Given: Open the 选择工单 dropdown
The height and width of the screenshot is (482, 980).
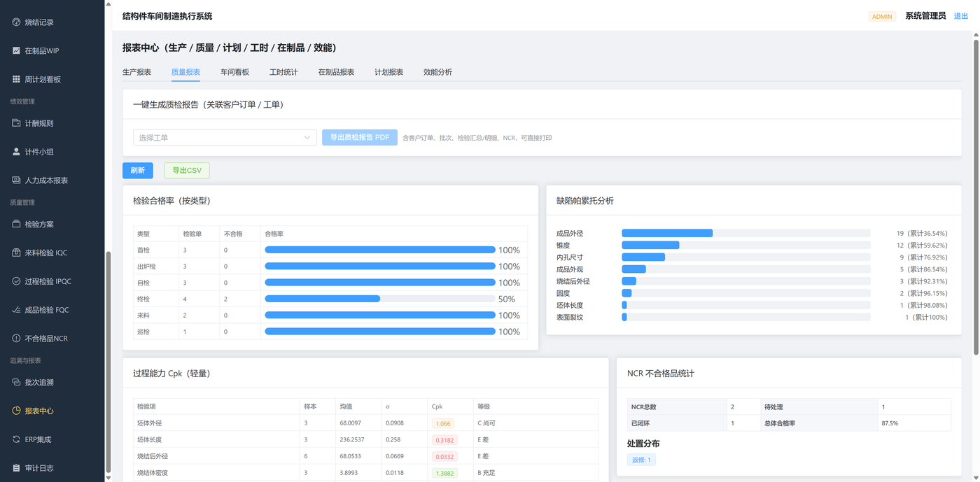Looking at the screenshot, I should click(x=225, y=138).
